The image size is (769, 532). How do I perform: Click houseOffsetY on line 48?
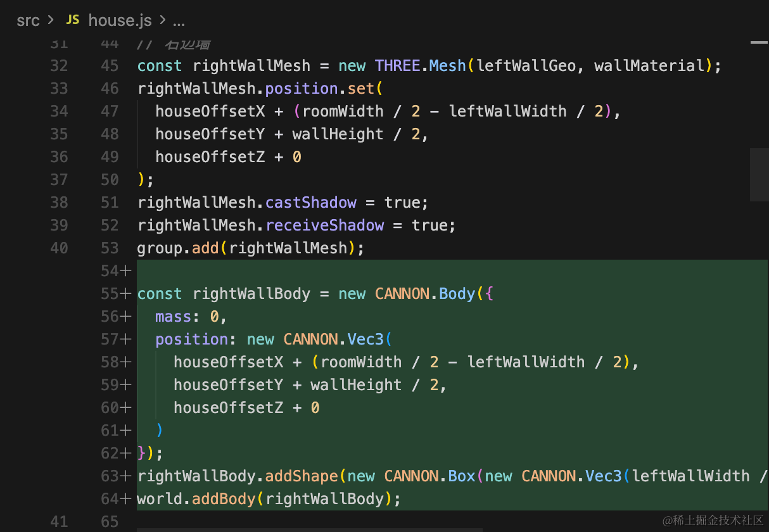click(210, 134)
